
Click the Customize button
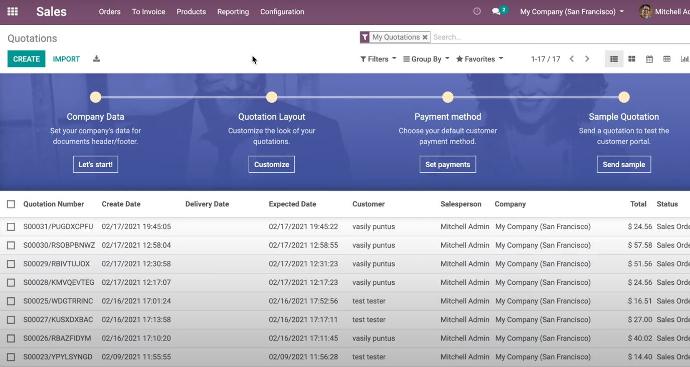point(272,164)
